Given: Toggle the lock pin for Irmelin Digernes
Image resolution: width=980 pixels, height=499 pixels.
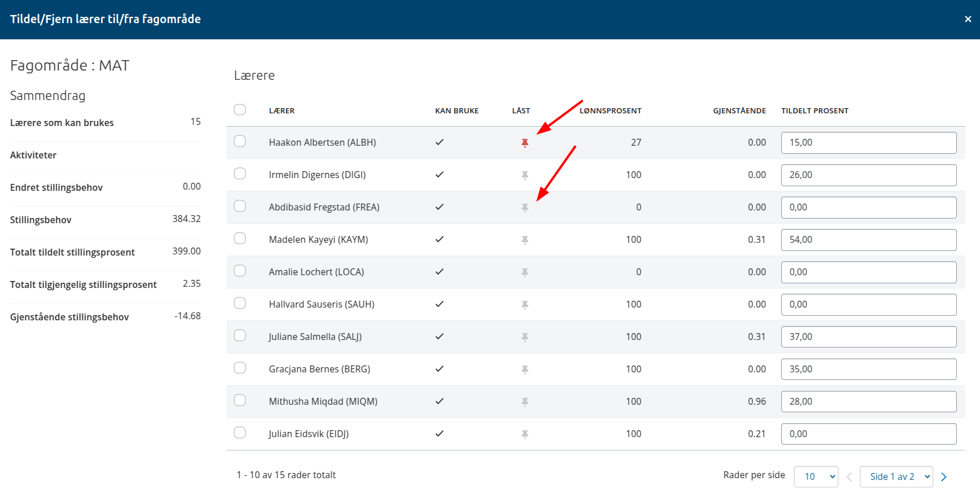Looking at the screenshot, I should pos(525,175).
